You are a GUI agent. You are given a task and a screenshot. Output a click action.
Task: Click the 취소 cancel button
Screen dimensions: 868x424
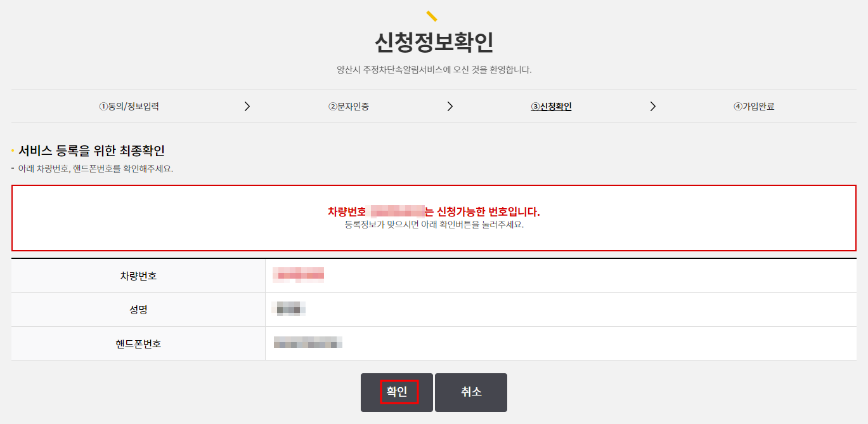coord(470,392)
